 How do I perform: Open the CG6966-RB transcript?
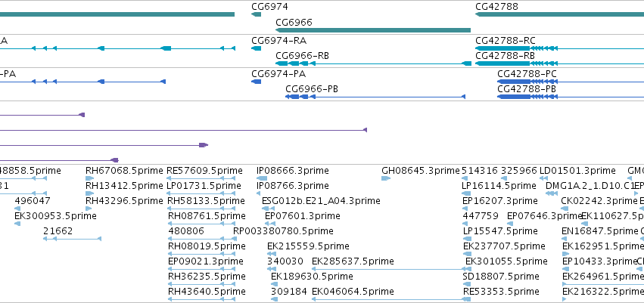click(373, 63)
